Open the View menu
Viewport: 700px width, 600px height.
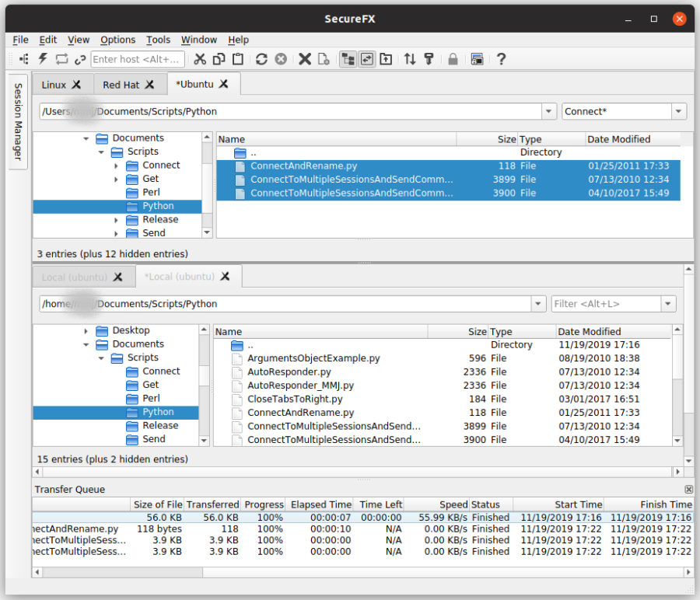79,40
